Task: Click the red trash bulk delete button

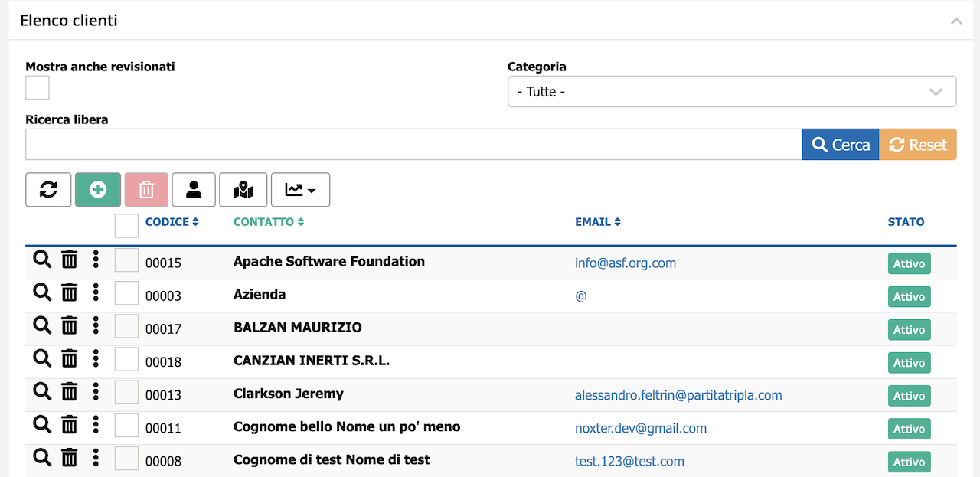Action: tap(146, 190)
